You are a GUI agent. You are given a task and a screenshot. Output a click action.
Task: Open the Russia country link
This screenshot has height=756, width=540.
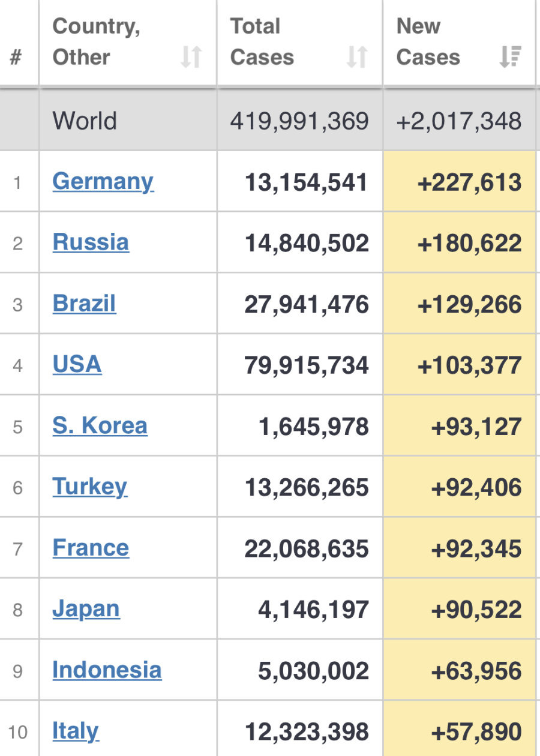(91, 242)
